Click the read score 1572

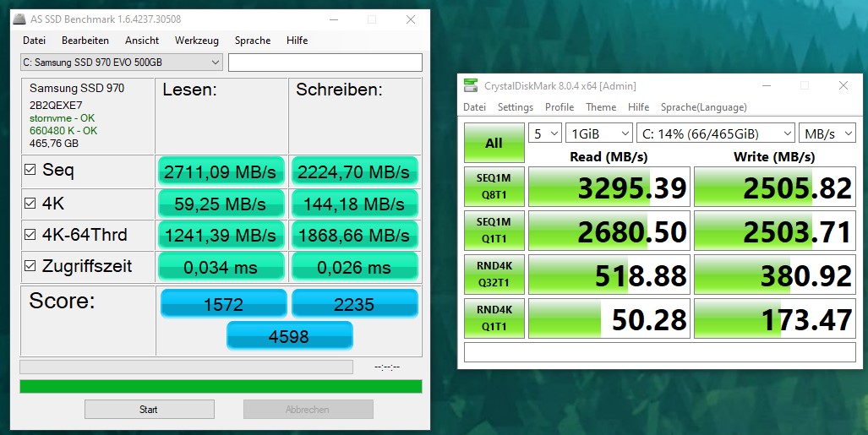[224, 304]
